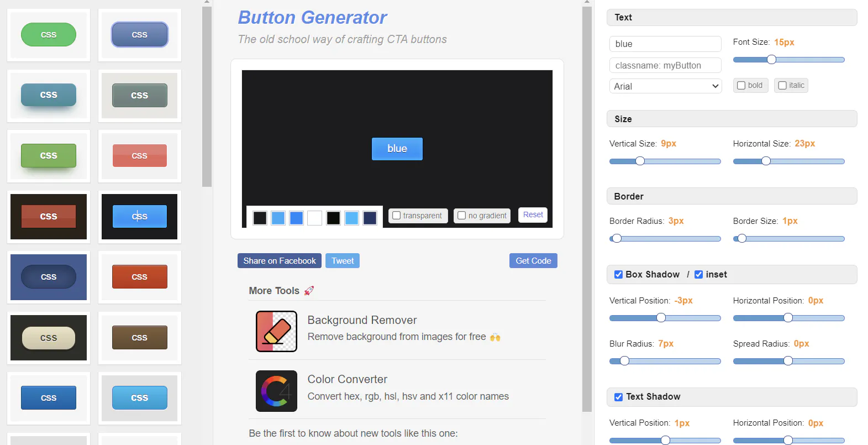Image resolution: width=868 pixels, height=445 pixels.
Task: Adjust the Border Size slider
Action: [789, 239]
